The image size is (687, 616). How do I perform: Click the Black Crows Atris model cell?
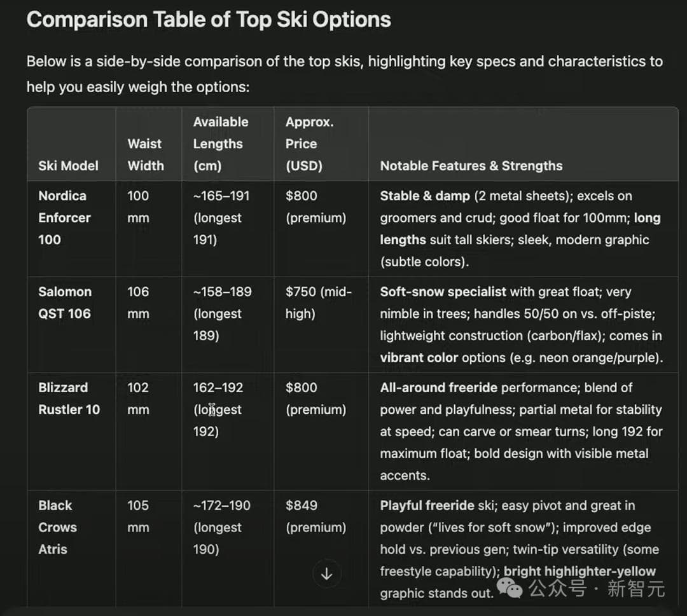(x=57, y=527)
